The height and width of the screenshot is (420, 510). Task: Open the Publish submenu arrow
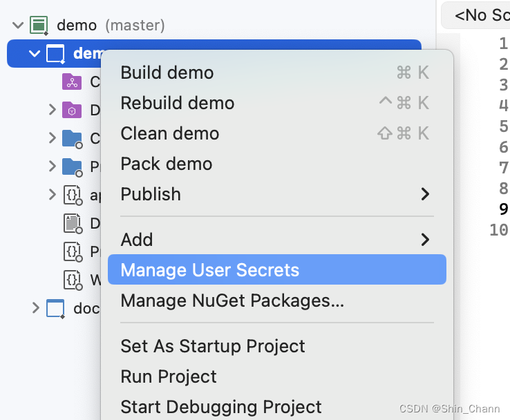(x=425, y=194)
